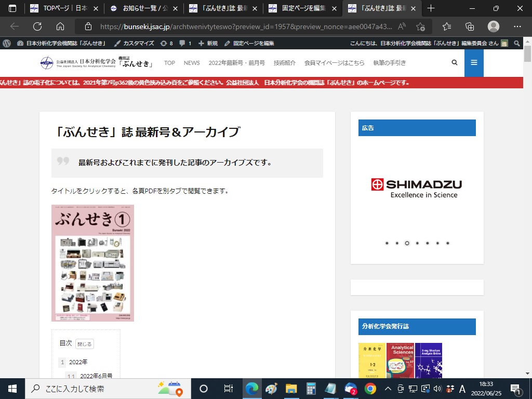Click the Windows taskbar search box
The height and width of the screenshot is (399, 532).
(x=108, y=389)
